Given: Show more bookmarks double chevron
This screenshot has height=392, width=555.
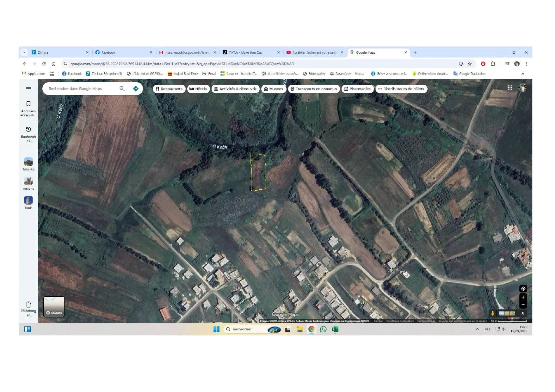Looking at the screenshot, I should coord(523,74).
